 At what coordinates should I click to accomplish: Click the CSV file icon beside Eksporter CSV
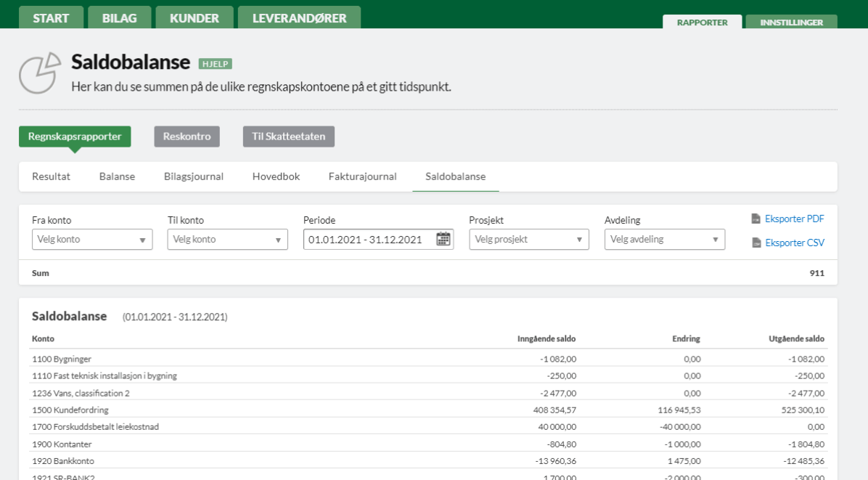click(756, 243)
